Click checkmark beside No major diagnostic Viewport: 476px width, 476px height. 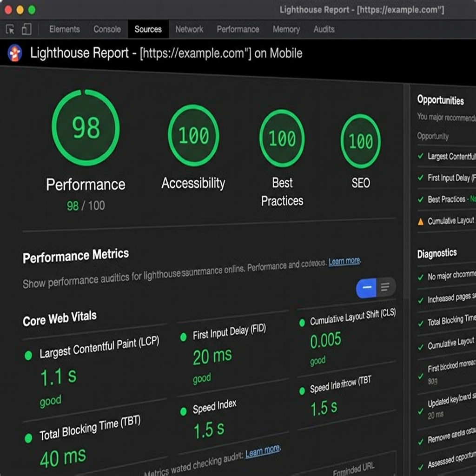(x=420, y=278)
